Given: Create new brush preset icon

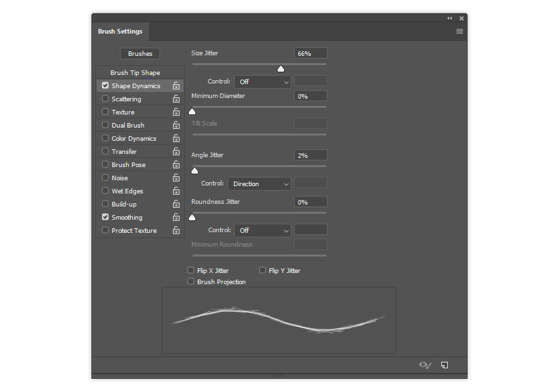Looking at the screenshot, I should (x=445, y=365).
